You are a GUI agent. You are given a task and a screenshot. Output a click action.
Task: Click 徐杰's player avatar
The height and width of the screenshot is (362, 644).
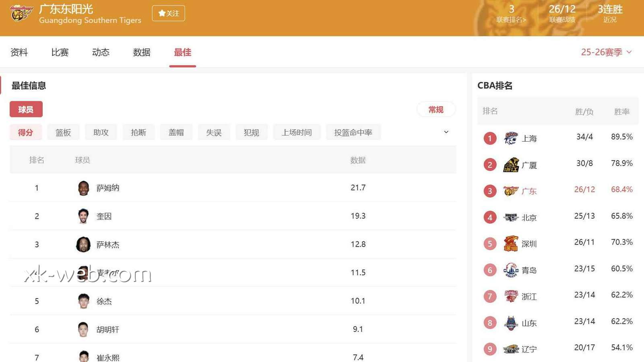pos(83,301)
